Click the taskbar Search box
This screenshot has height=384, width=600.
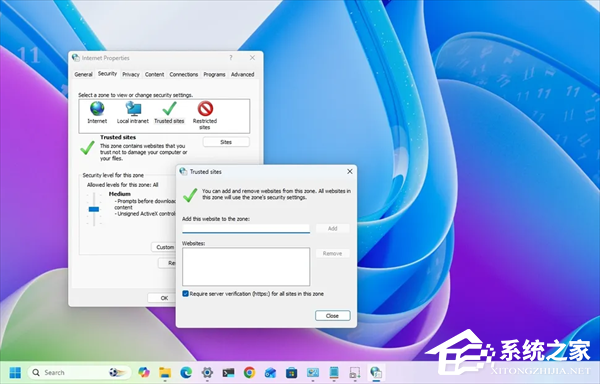pyautogui.click(x=80, y=372)
